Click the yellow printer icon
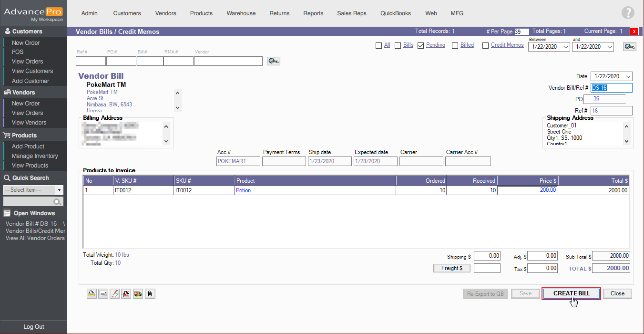This screenshot has width=644, height=334. point(92,294)
